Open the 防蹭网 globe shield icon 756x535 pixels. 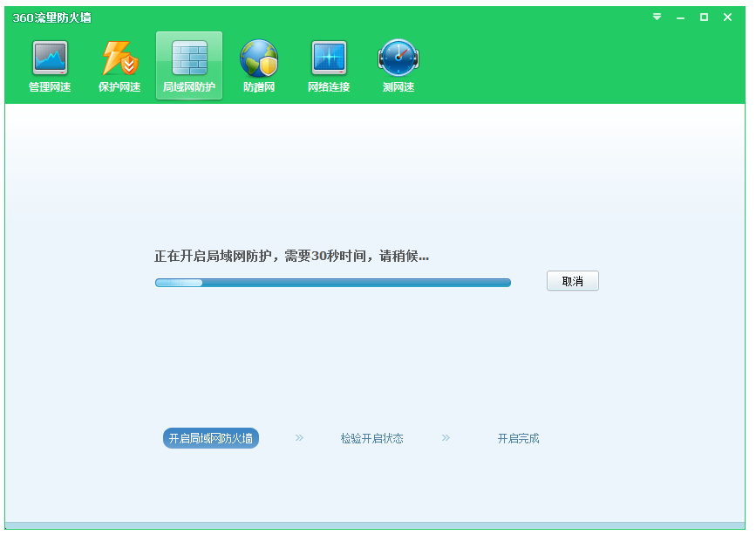click(259, 65)
